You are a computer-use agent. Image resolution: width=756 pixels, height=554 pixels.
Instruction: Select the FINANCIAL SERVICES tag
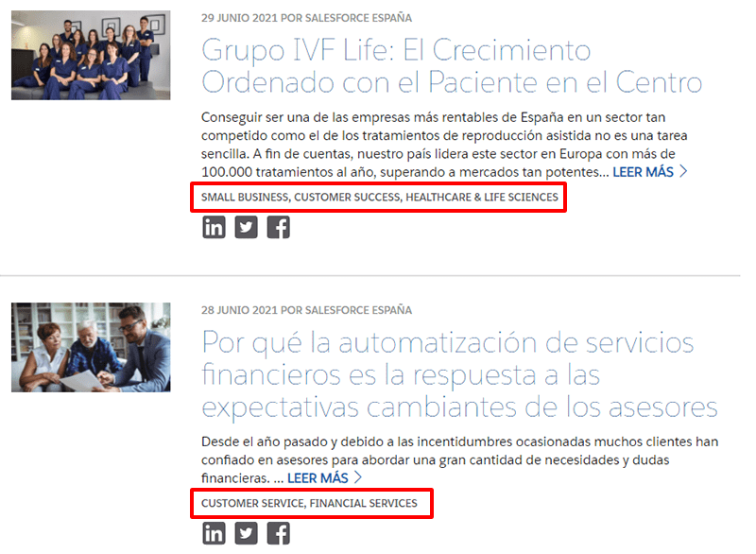pyautogui.click(x=364, y=503)
